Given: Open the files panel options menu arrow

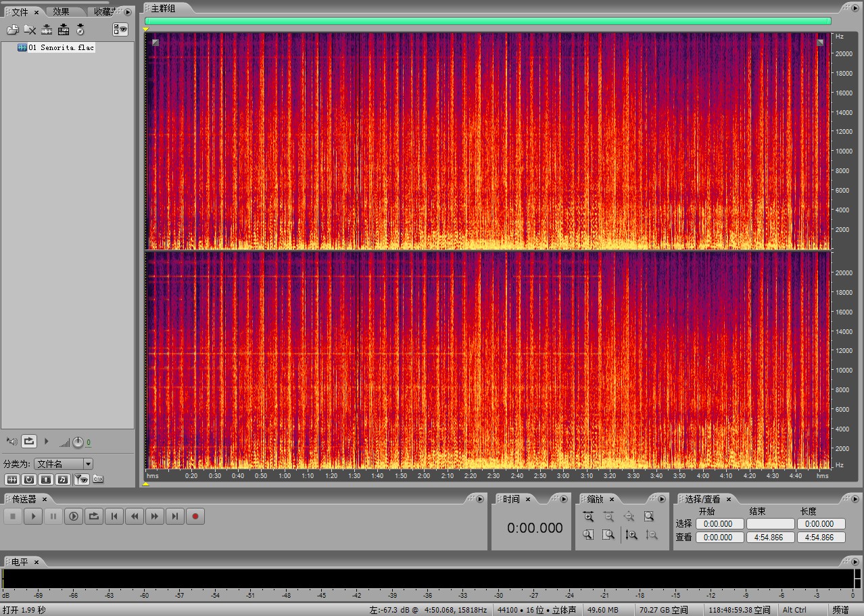Looking at the screenshot, I should [128, 12].
